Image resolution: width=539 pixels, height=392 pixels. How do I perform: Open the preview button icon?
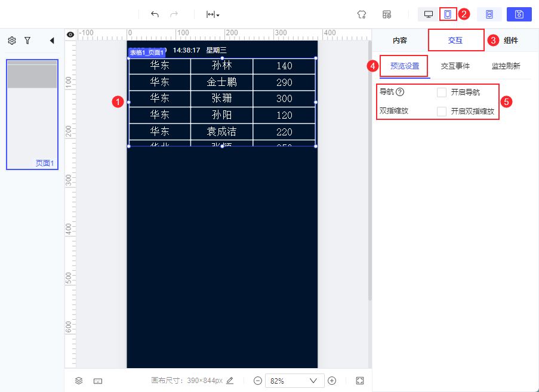[x=489, y=14]
